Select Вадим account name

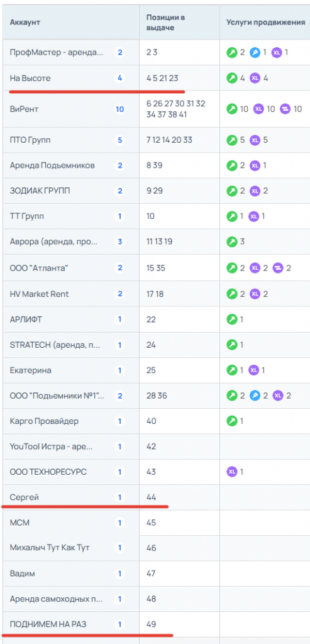pos(22,573)
